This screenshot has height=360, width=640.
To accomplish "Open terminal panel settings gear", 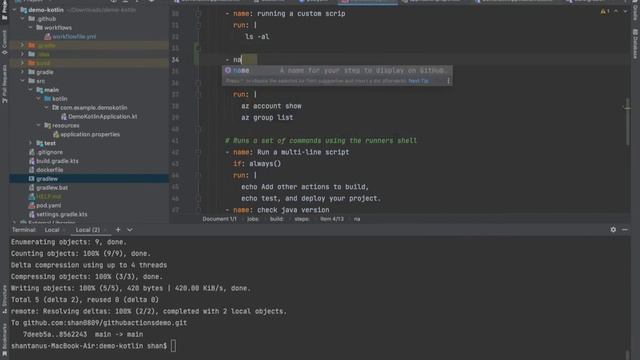I will tap(613, 230).
